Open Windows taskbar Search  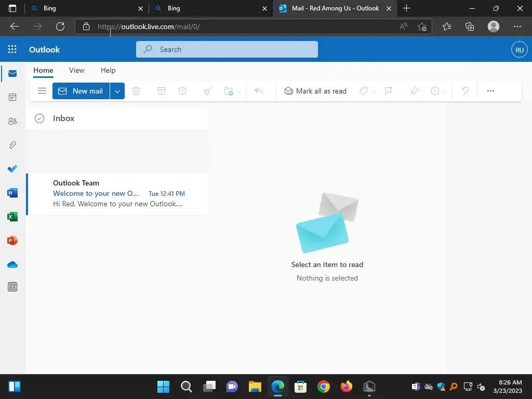tap(187, 386)
